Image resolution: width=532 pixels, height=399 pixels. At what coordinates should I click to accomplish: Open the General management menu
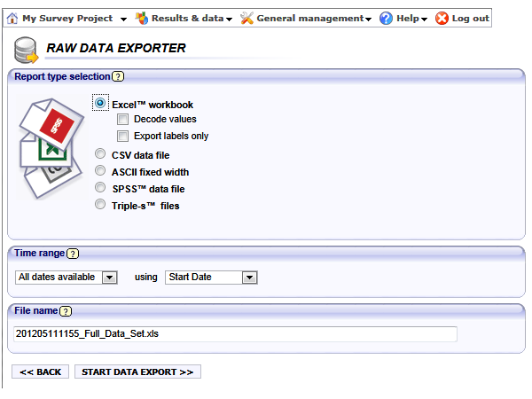(315, 18)
